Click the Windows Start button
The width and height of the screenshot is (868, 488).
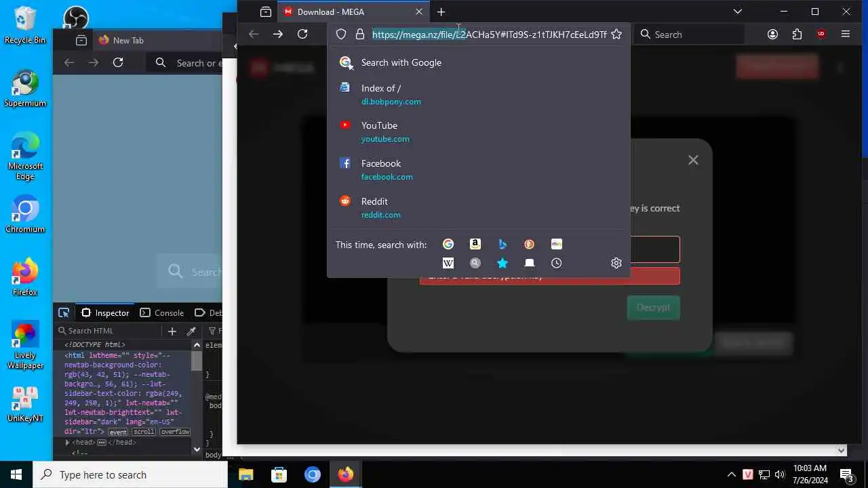click(16, 474)
